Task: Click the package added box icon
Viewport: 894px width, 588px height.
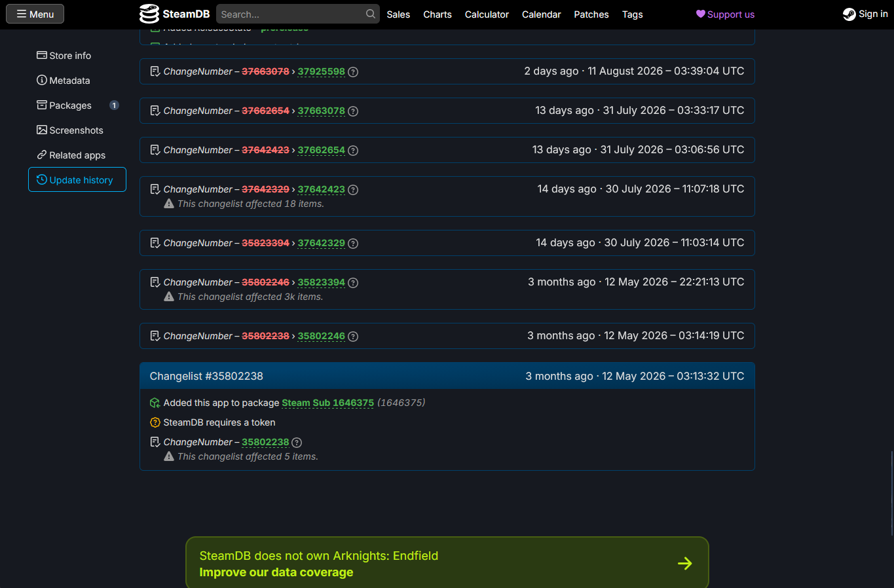Action: [155, 403]
